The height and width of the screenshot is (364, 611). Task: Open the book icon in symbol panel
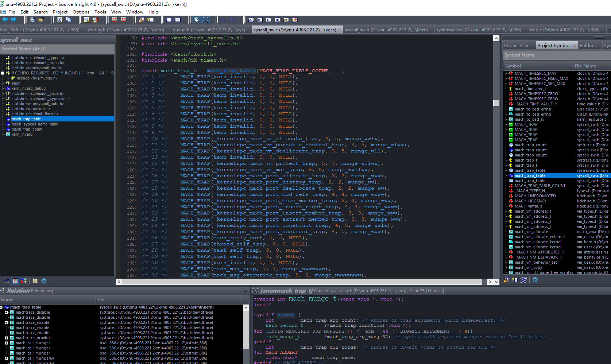[x=35, y=281]
